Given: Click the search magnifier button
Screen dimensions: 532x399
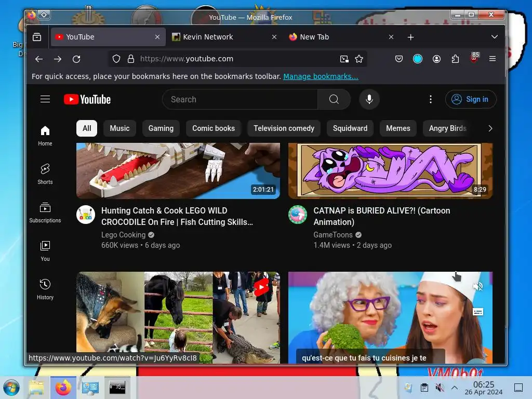Looking at the screenshot, I should coord(334,99).
